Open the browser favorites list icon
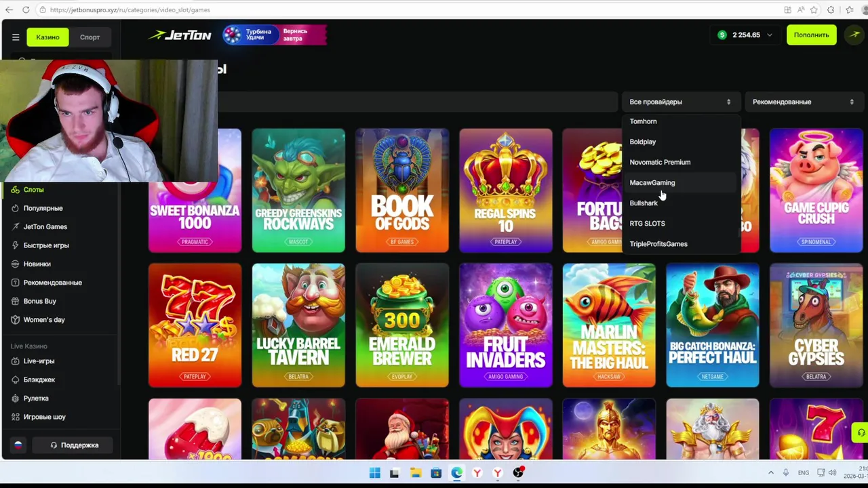This screenshot has height=488, width=868. click(x=850, y=9)
